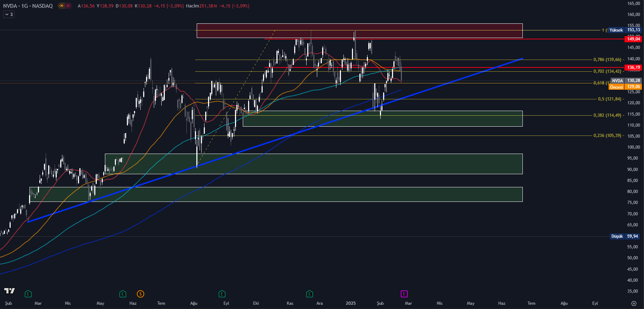The height and width of the screenshot is (309, 644).
Task: Click the Eki label on time axis
Action: tap(256, 303)
